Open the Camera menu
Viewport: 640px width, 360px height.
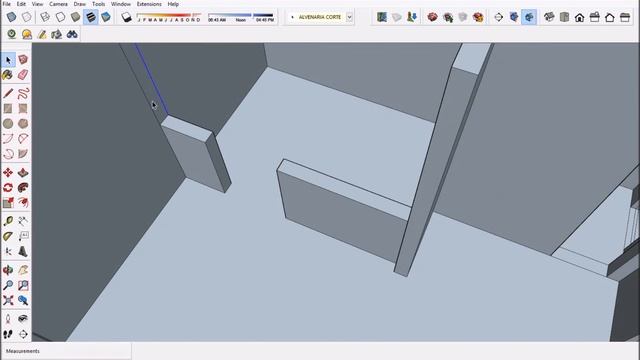click(58, 4)
